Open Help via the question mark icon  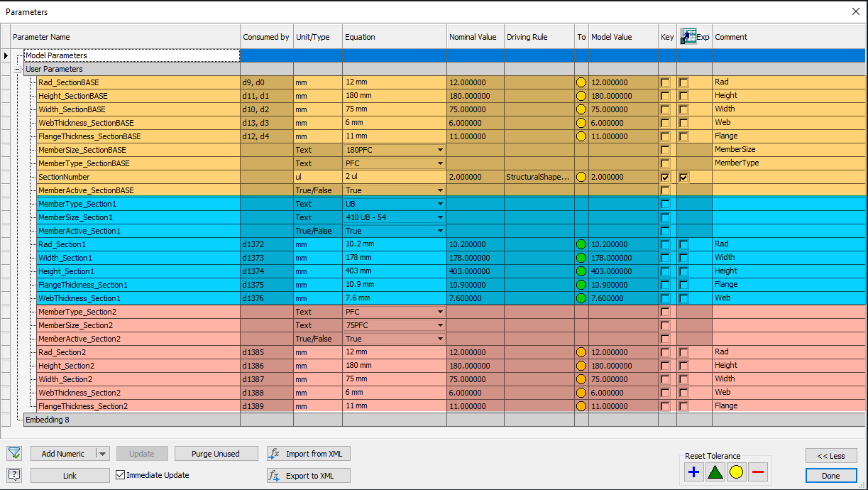14,475
